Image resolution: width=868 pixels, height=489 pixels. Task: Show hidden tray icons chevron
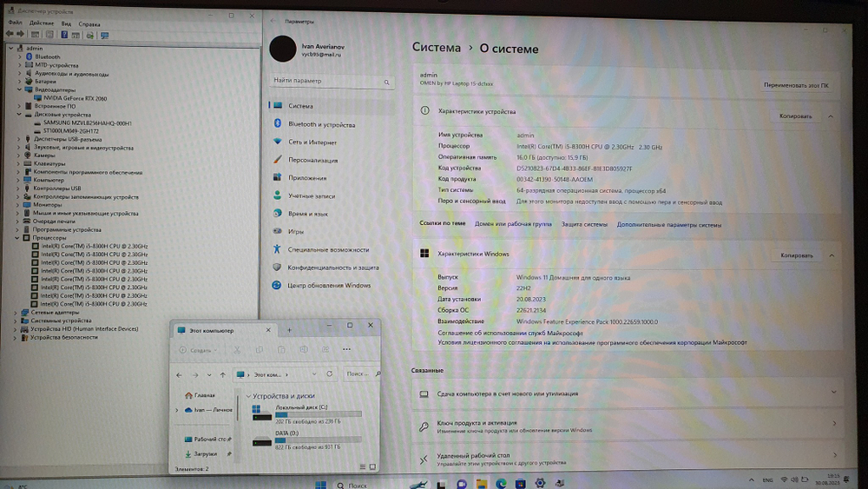coord(751,480)
